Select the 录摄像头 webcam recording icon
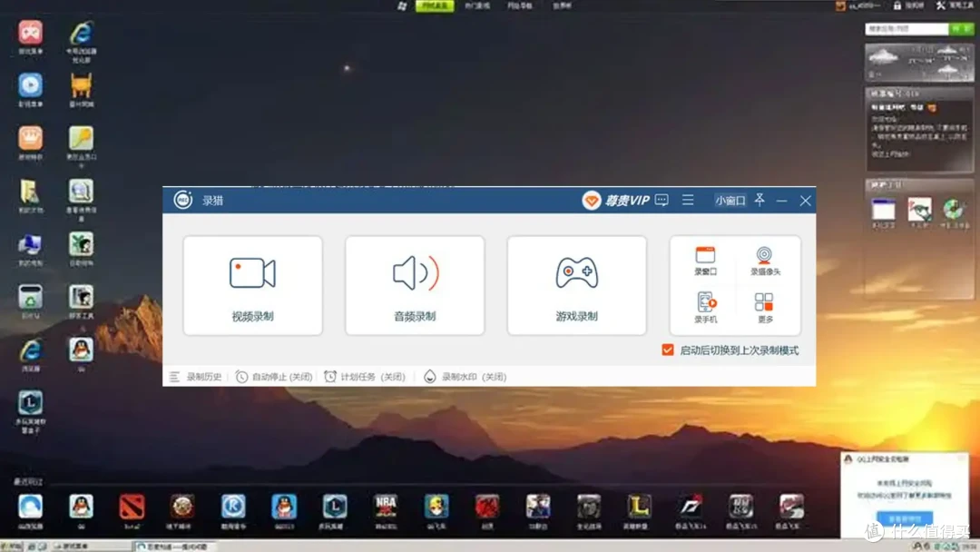 click(765, 261)
